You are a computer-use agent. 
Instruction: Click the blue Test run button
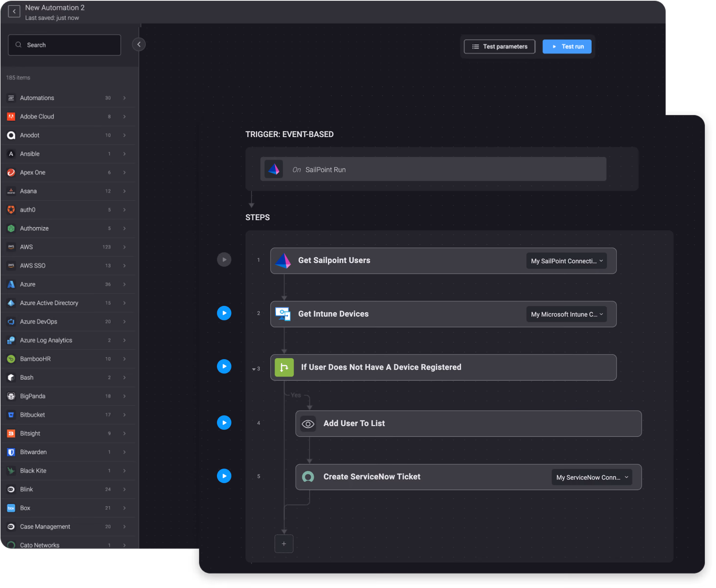pos(567,46)
